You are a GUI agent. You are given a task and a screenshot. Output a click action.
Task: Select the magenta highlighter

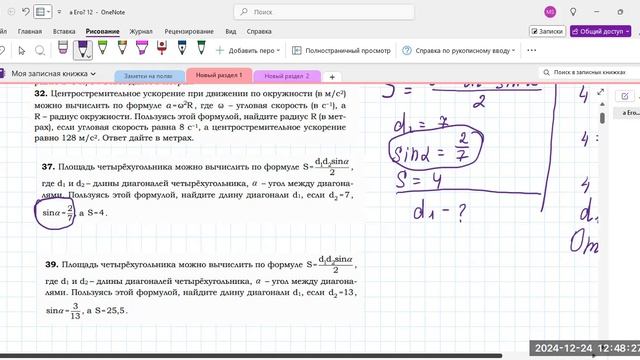[142, 48]
